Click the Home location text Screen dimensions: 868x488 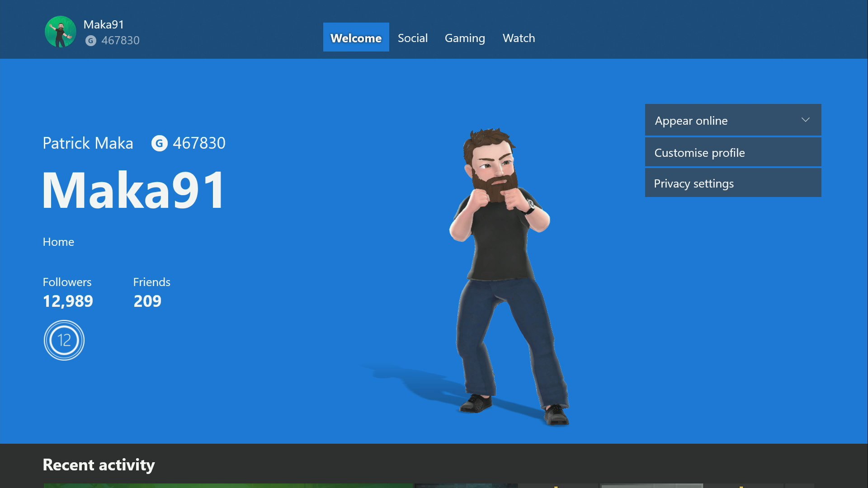[x=58, y=242]
